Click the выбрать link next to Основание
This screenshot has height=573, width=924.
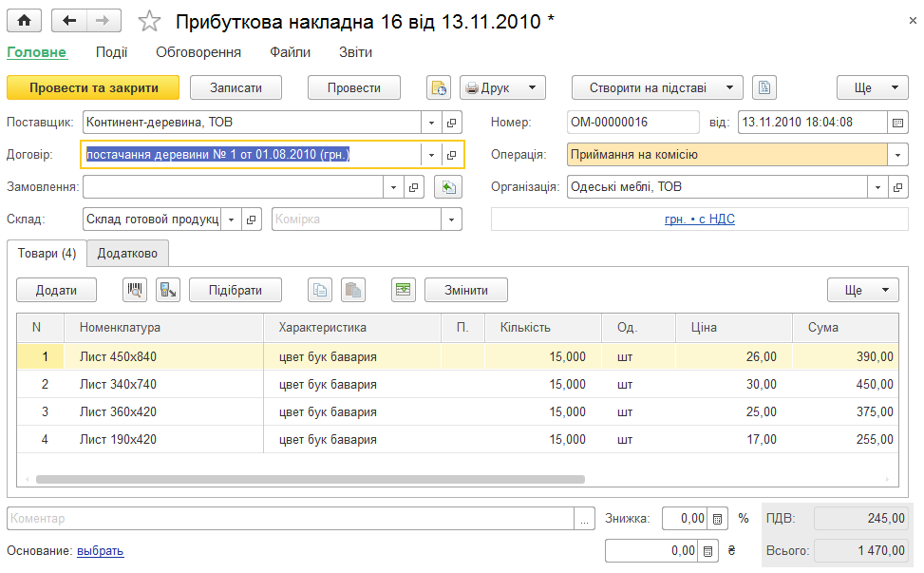(100, 550)
